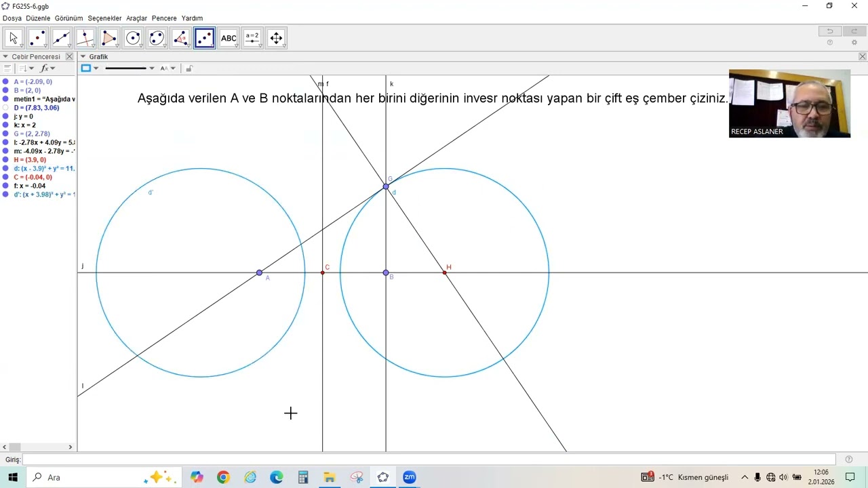The width and height of the screenshot is (868, 488).
Task: Open the Düzenle menu
Action: point(38,18)
